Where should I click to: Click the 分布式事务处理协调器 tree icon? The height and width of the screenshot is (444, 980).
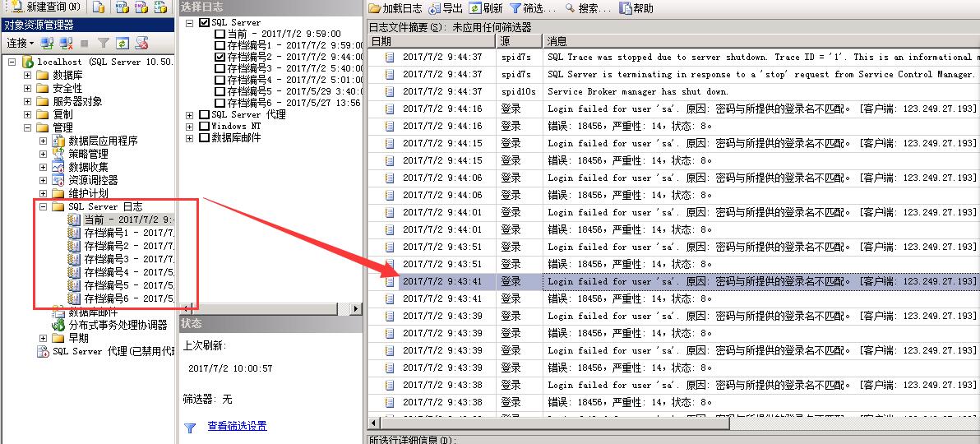coord(58,325)
